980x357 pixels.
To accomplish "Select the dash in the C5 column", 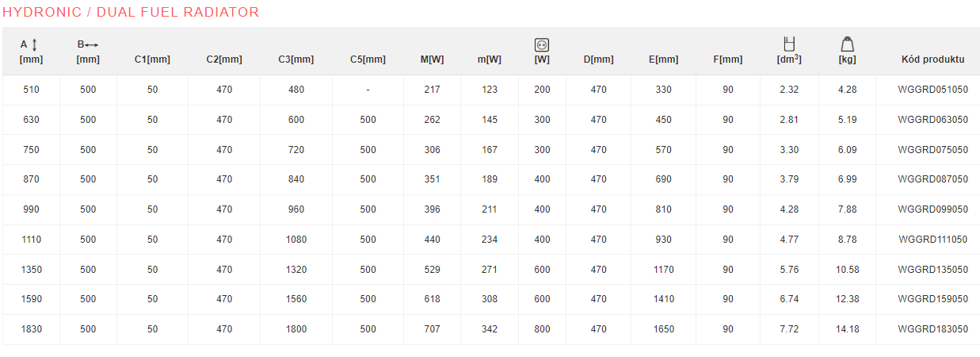I will 368,90.
